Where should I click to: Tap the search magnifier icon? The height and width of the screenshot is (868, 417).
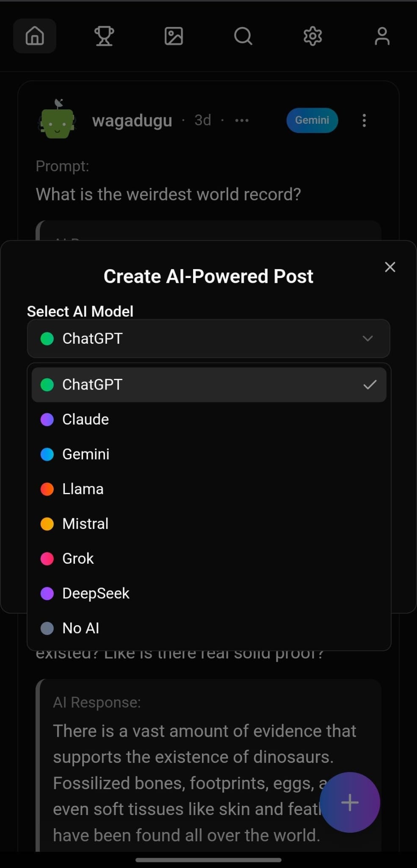pyautogui.click(x=243, y=36)
